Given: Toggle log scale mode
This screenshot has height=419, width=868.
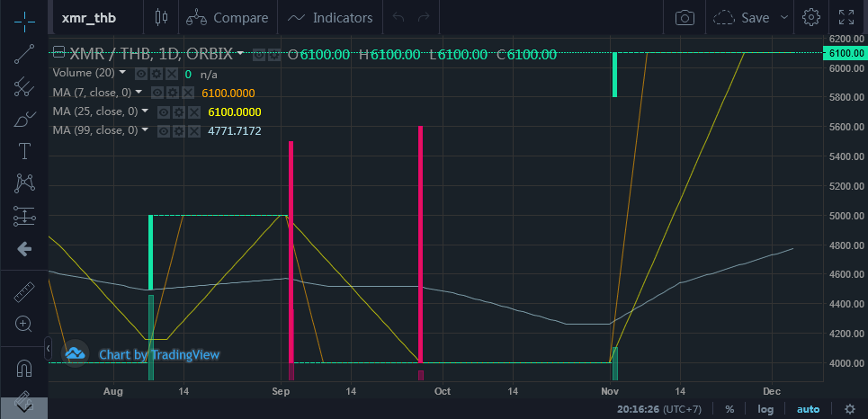Looking at the screenshot, I should coord(765,410).
